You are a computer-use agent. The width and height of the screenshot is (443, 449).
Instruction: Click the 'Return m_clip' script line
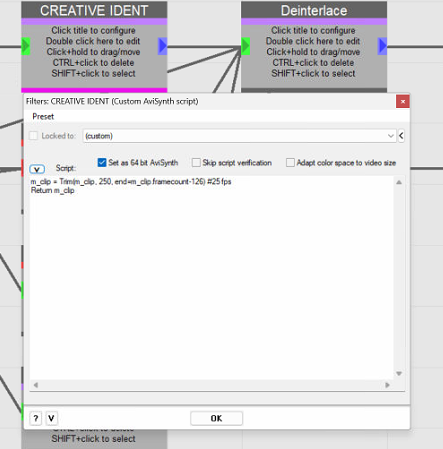click(x=52, y=190)
